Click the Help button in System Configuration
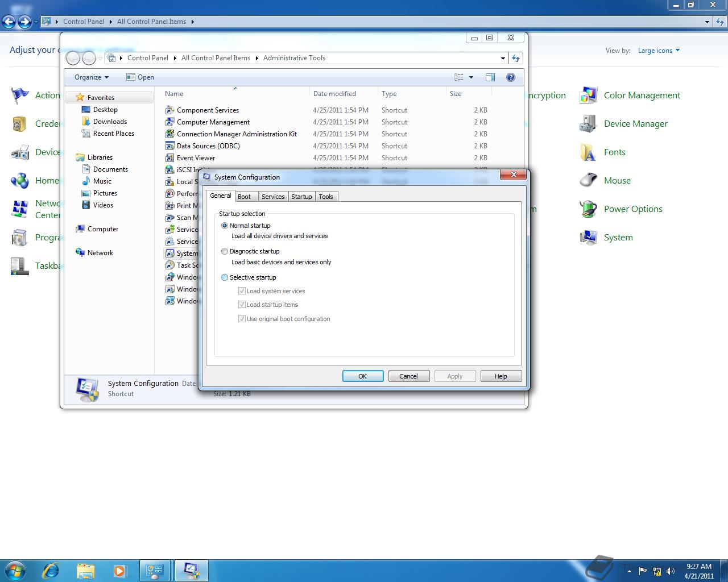Viewport: 728px width, 582px height. click(x=500, y=376)
